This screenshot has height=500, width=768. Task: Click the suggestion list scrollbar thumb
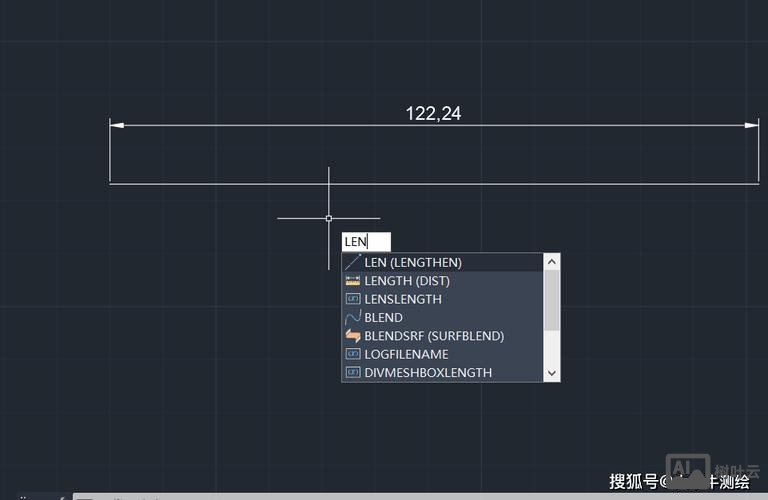click(x=552, y=300)
